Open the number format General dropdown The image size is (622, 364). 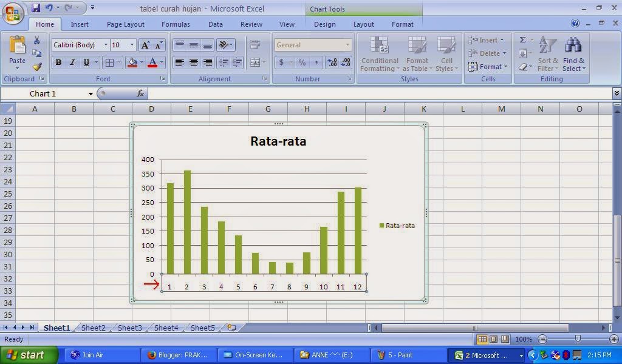347,45
